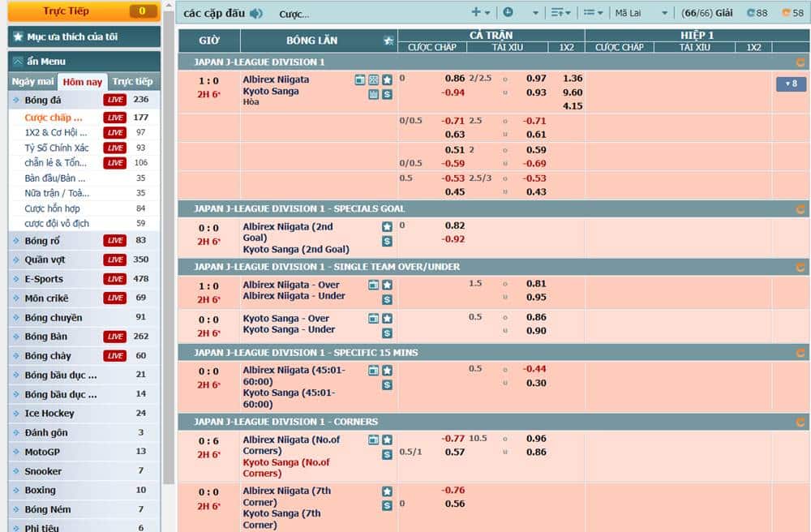This screenshot has height=532, width=811.
Task: Click the S icon for 2nd Goal event
Action: [387, 241]
